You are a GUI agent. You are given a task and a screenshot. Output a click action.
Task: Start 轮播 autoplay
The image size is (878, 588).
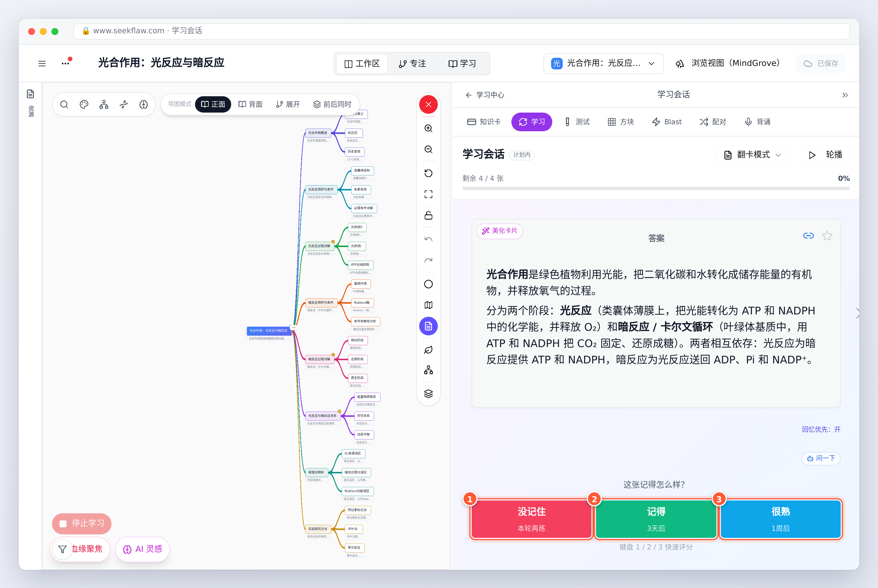pyautogui.click(x=825, y=155)
